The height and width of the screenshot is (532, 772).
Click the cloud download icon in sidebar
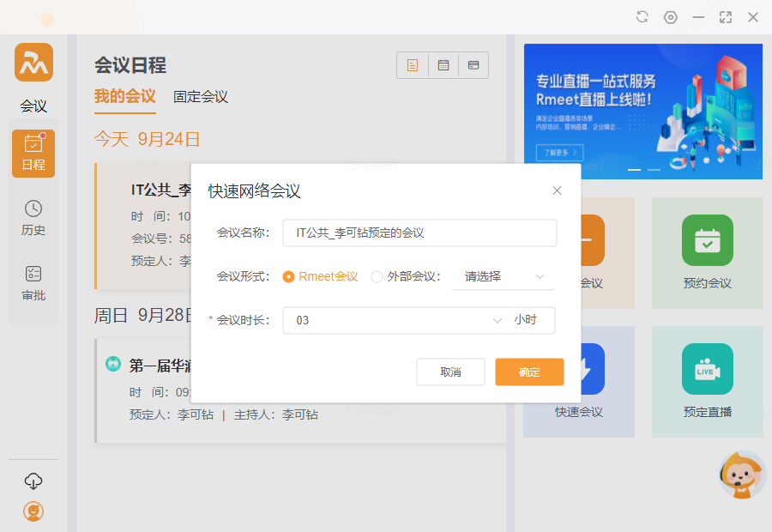(x=33, y=481)
